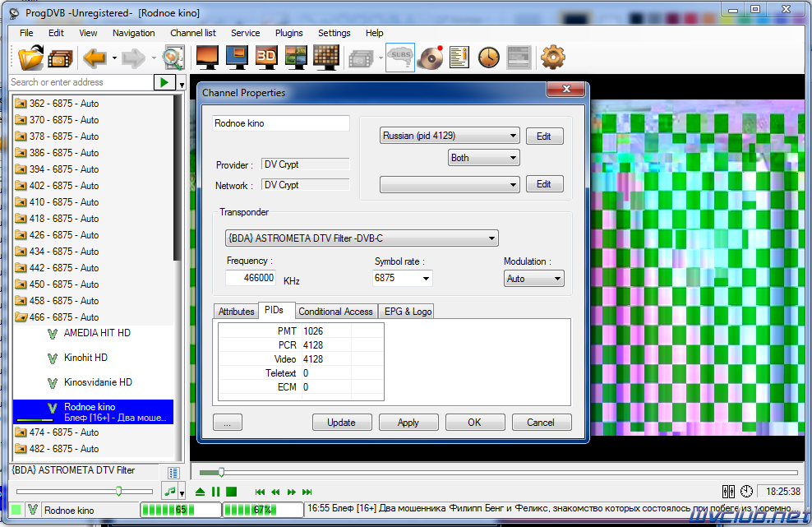Image resolution: width=812 pixels, height=527 pixels.
Task: Open the Both audio channel dropdown
Action: 484,158
